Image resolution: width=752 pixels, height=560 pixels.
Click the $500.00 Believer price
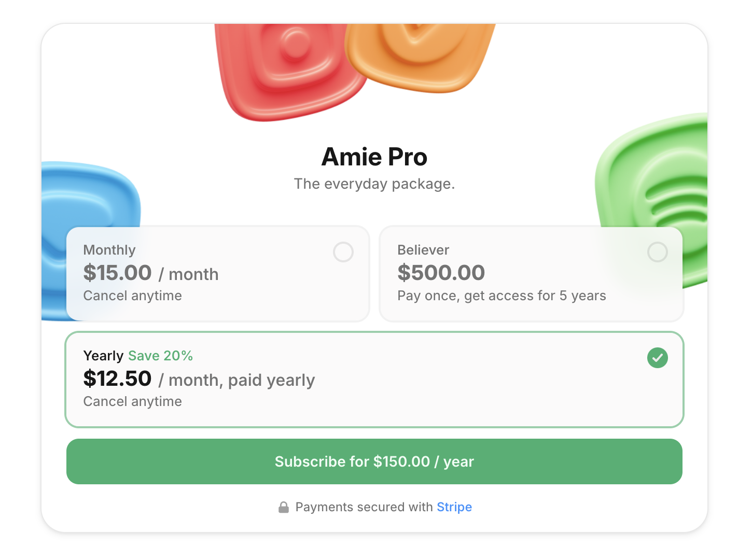tap(441, 273)
